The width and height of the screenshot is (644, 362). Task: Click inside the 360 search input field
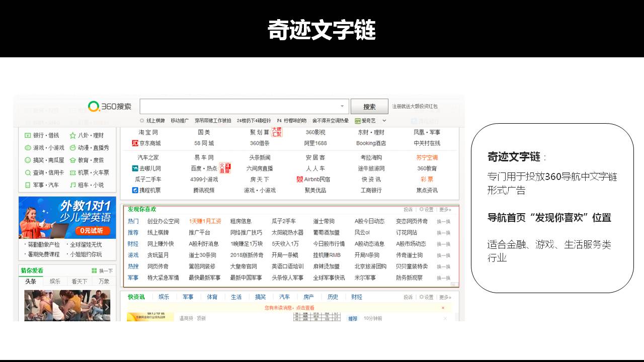coord(239,107)
